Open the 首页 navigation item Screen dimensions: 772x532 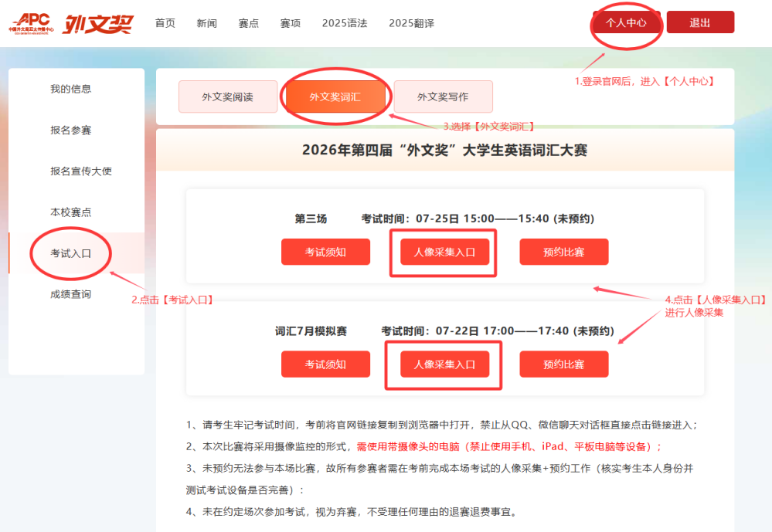click(165, 23)
